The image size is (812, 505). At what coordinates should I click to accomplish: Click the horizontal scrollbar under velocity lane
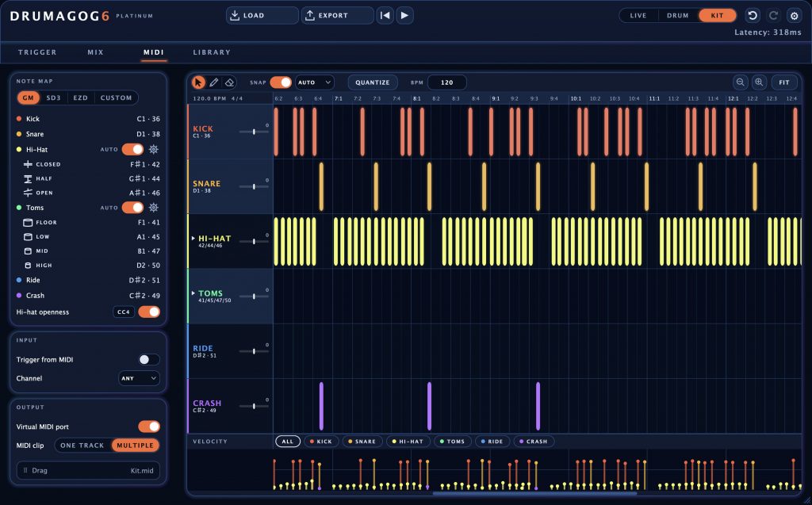click(534, 493)
